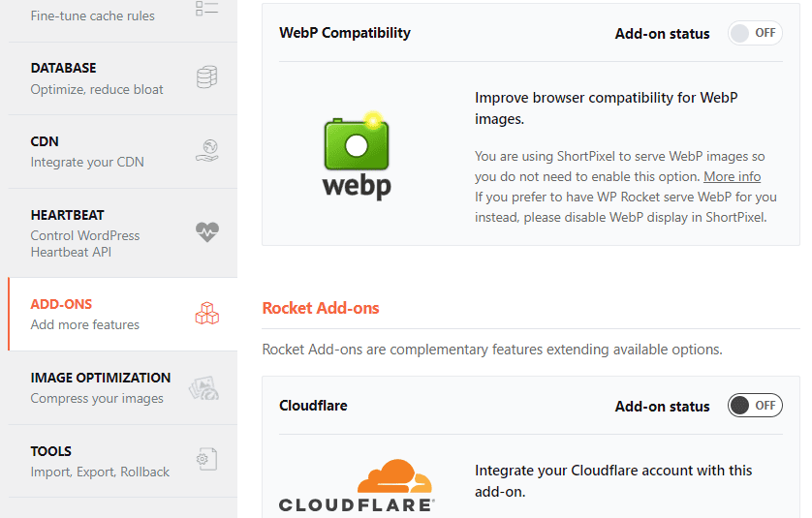The height and width of the screenshot is (518, 812).
Task: Click the Rocket Add-ons section heading
Action: coord(321,308)
